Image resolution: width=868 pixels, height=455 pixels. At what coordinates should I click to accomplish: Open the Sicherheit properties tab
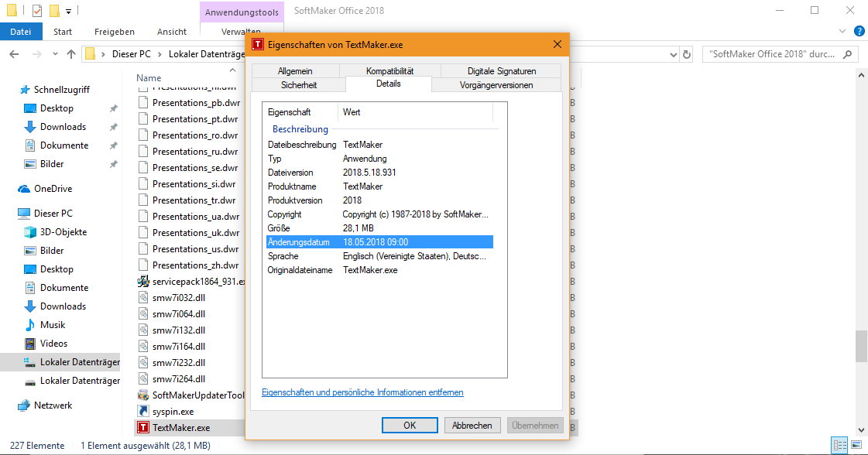(x=299, y=84)
